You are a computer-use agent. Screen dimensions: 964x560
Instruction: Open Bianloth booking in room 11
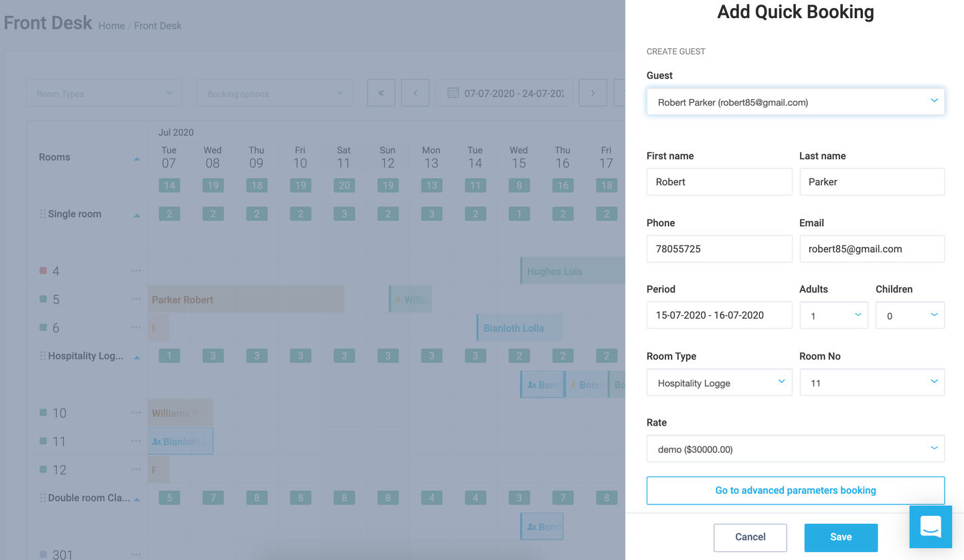pyautogui.click(x=180, y=442)
